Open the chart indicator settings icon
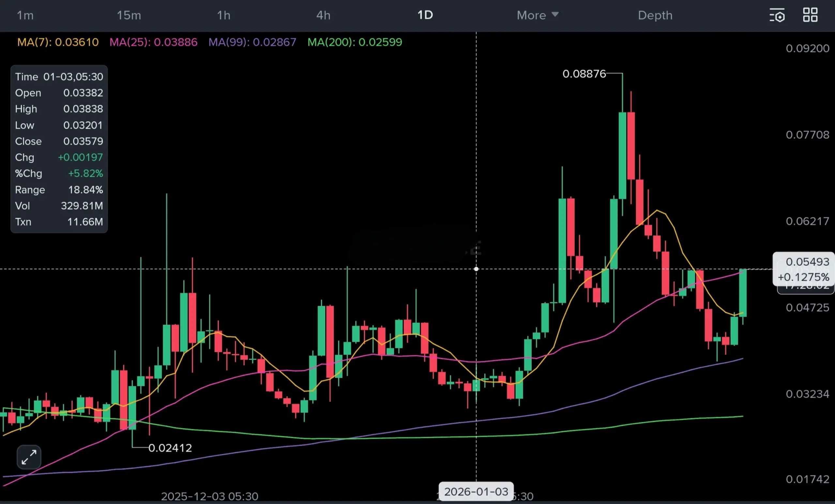 coord(777,15)
